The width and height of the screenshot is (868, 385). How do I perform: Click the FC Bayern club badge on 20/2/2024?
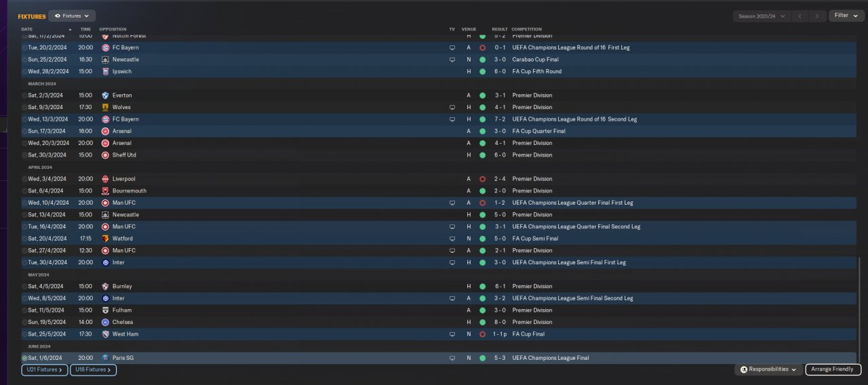point(105,47)
